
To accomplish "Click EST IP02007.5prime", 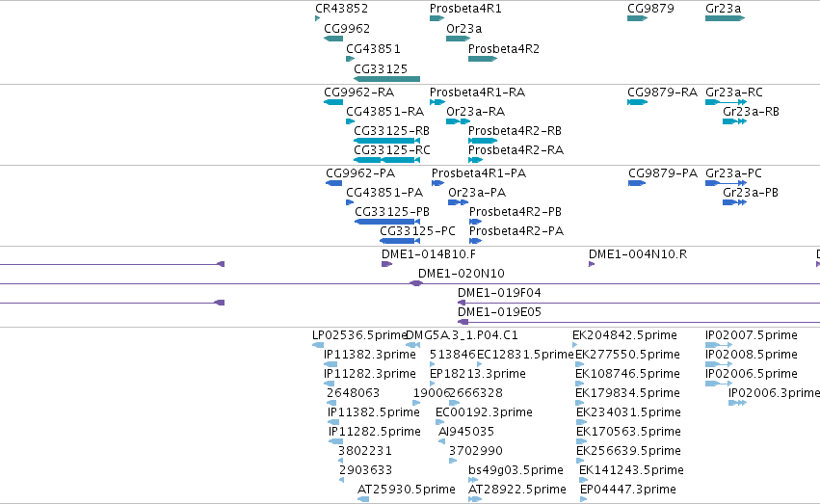I will tap(719, 346).
